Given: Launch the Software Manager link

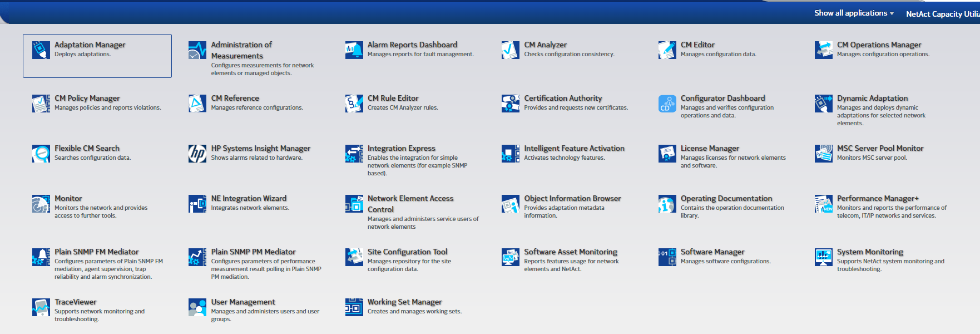Looking at the screenshot, I should click(x=712, y=252).
